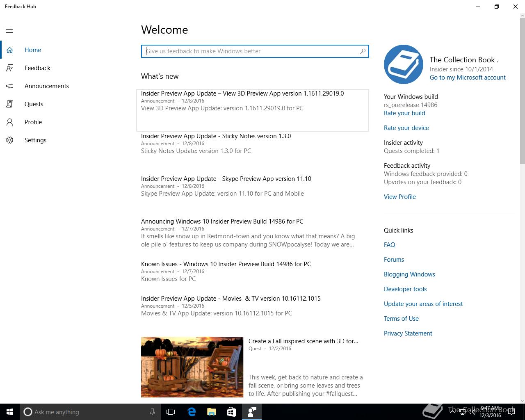The width and height of the screenshot is (525, 420).
Task: Click Cortana 'Ask me anything' search box
Action: point(89,412)
